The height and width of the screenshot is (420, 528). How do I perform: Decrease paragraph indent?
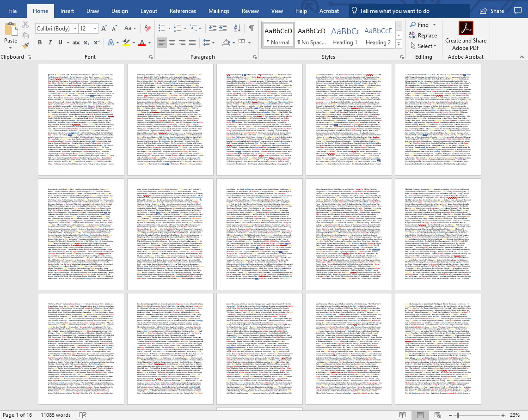coord(213,28)
